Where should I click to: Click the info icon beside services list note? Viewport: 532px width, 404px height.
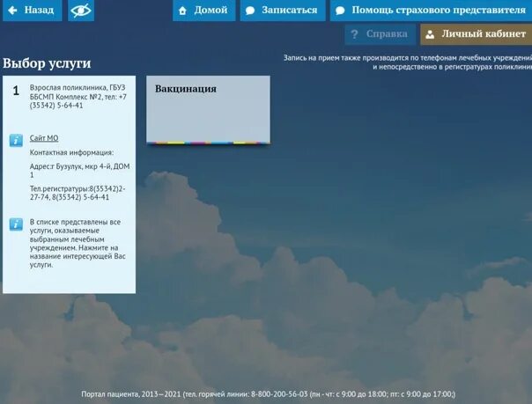[x=16, y=224]
